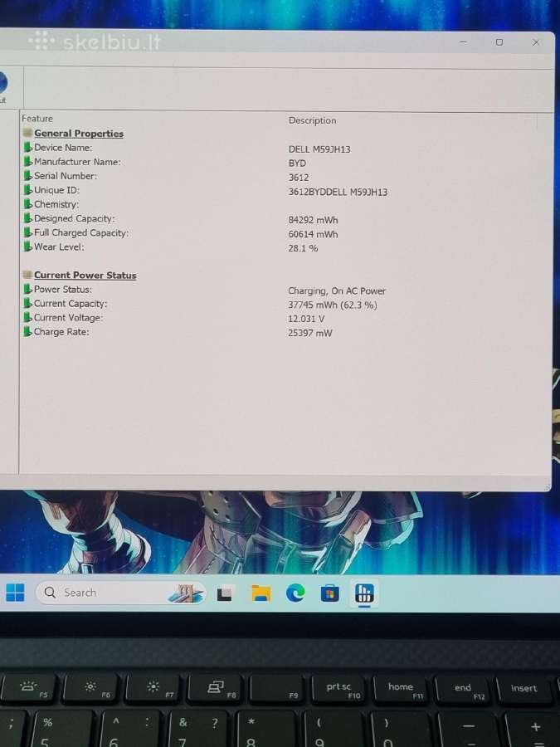The image size is (560, 747).
Task: Click the search highlight image in Search box
Action: (x=185, y=593)
